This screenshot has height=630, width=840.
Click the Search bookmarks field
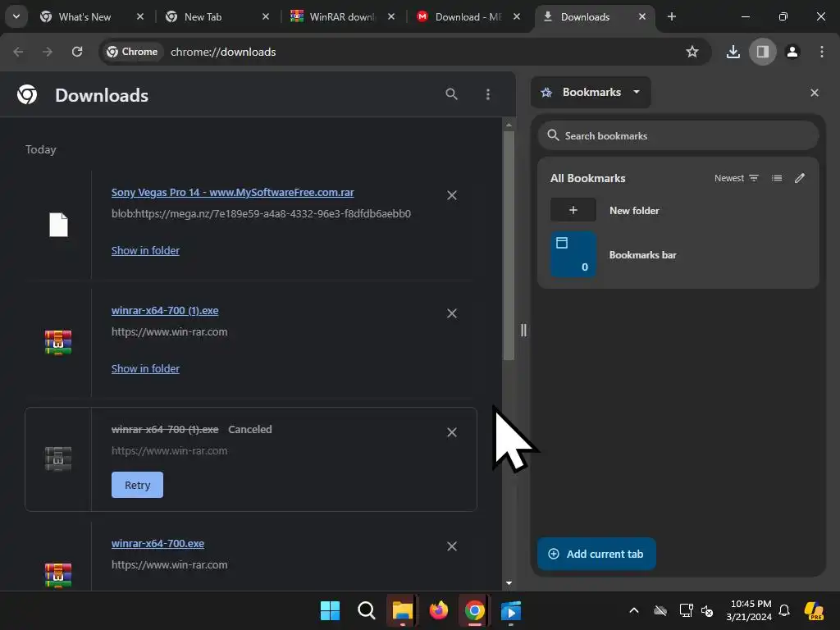(x=678, y=135)
